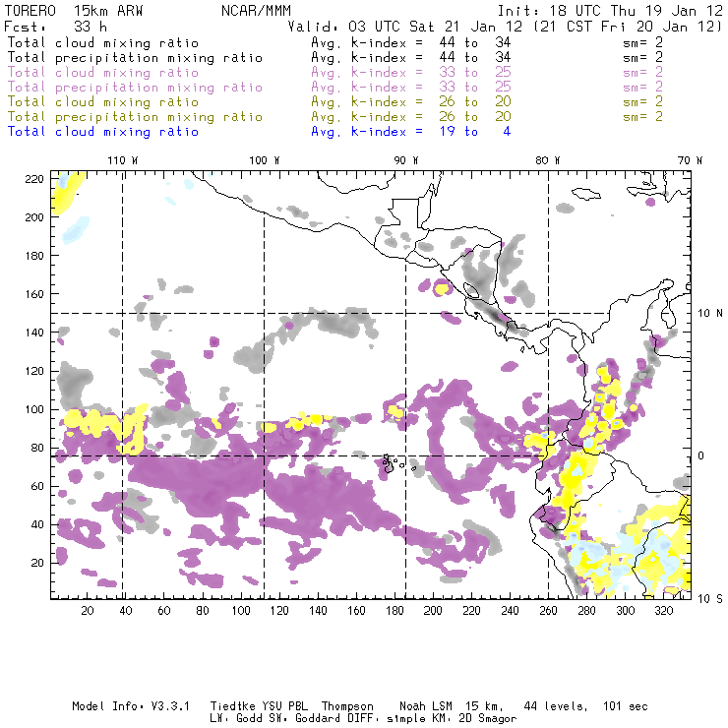Click horizontal axis tick label "320"
Screen dimensions: 728x728
click(663, 611)
